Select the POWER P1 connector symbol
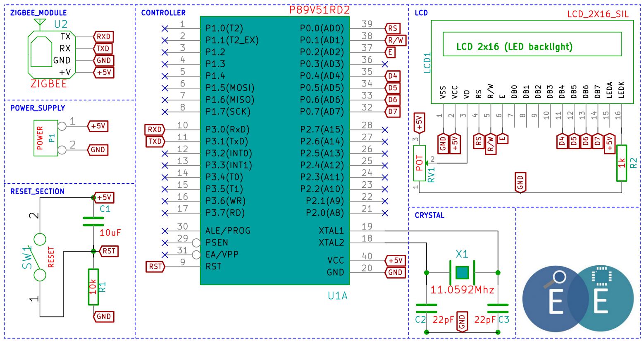This screenshot has height=341, width=644. [46, 138]
